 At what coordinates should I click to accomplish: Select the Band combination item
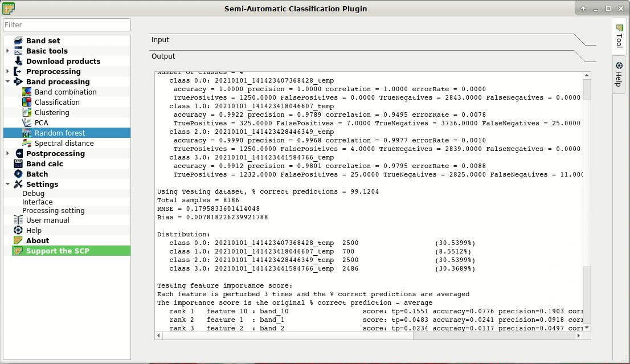click(66, 92)
